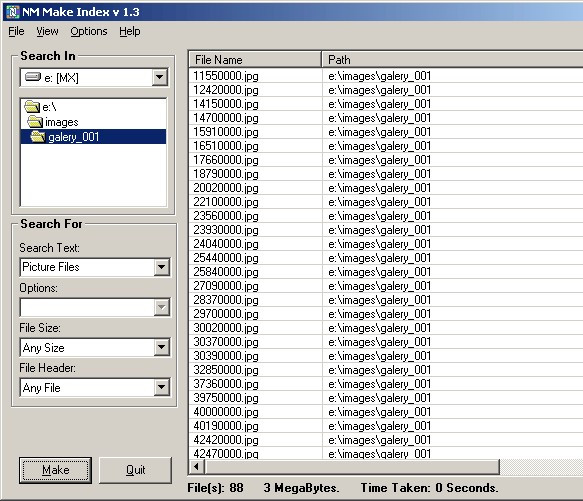Viewport: 583px width, 501px height.
Task: Sort by the File Name column header
Action: [x=255, y=60]
